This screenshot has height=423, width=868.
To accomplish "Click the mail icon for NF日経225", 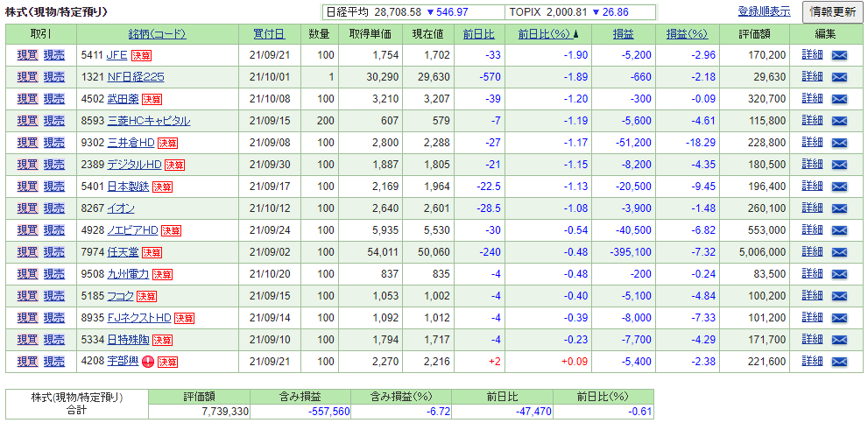I will click(839, 77).
